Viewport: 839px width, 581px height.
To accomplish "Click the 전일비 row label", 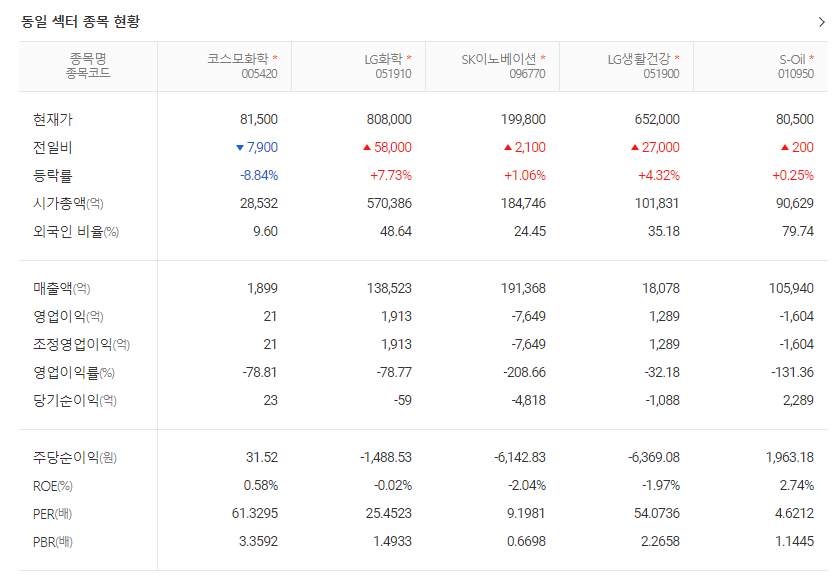I will (52, 147).
